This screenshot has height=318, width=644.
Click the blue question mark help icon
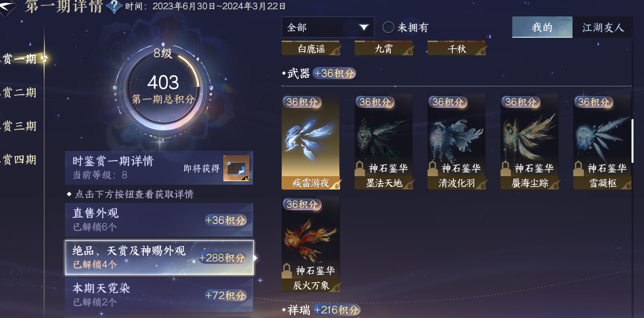[x=114, y=7]
